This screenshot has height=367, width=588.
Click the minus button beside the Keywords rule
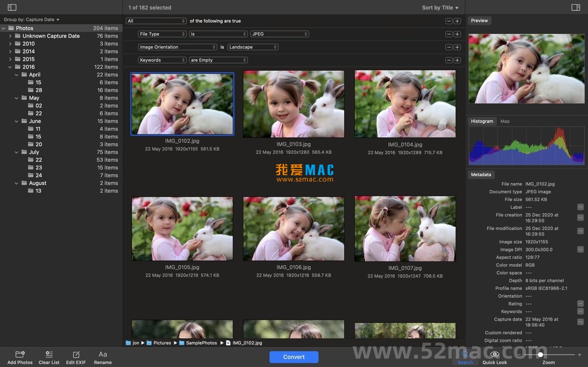(x=449, y=60)
